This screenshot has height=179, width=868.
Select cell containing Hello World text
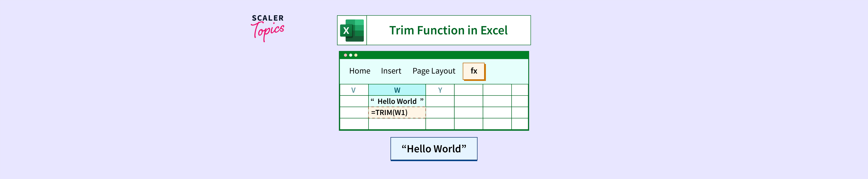pos(397,101)
